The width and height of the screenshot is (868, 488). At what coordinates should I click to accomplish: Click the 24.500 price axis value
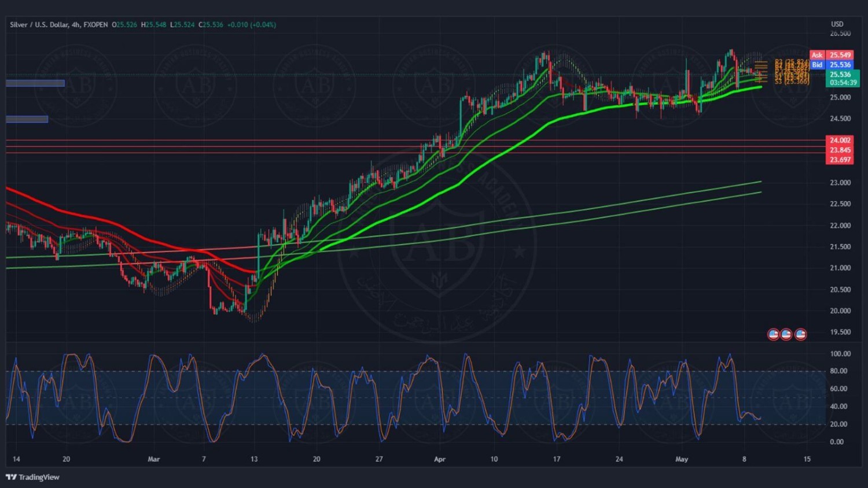point(840,119)
